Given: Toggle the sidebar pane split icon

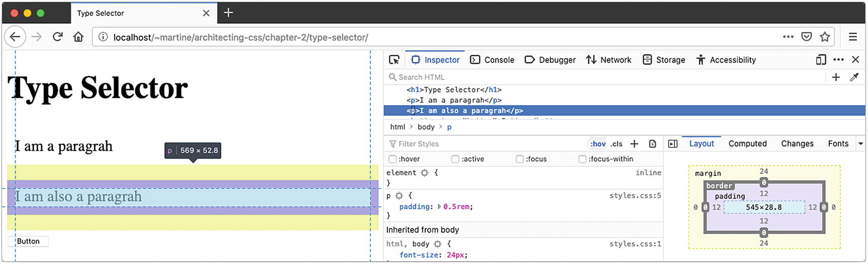Looking at the screenshot, I should pos(673,144).
